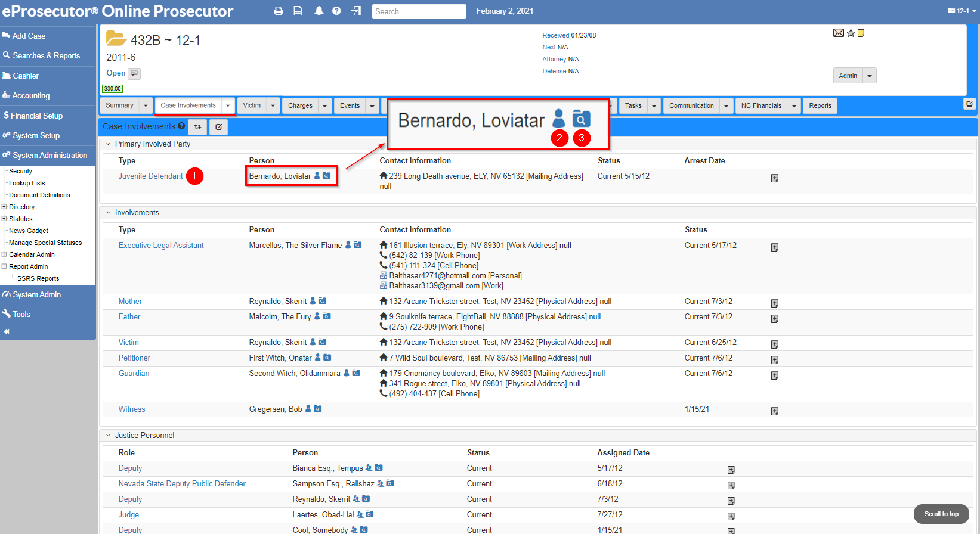Click the logout icon in header
This screenshot has width=980, height=534.
tap(356, 11)
